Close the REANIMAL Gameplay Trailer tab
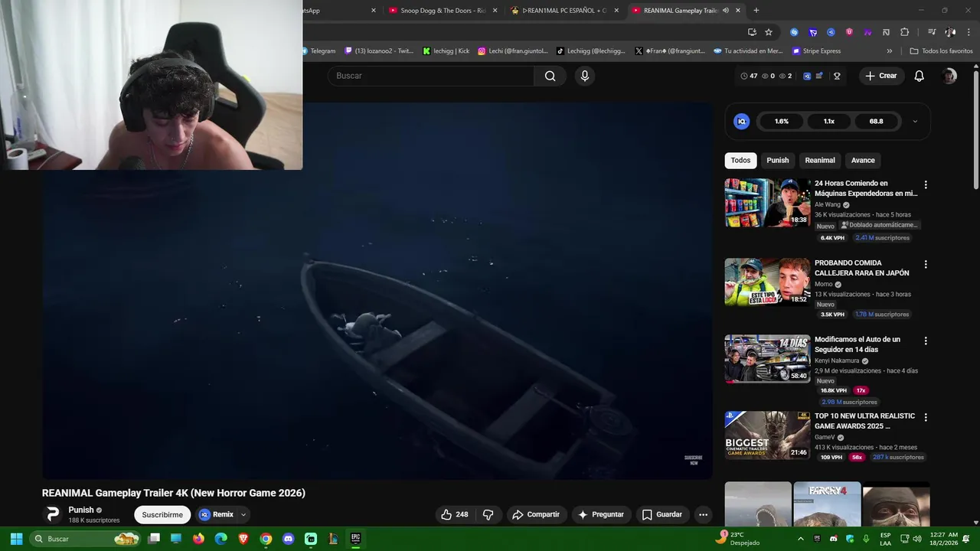This screenshot has height=551, width=980. [x=738, y=11]
